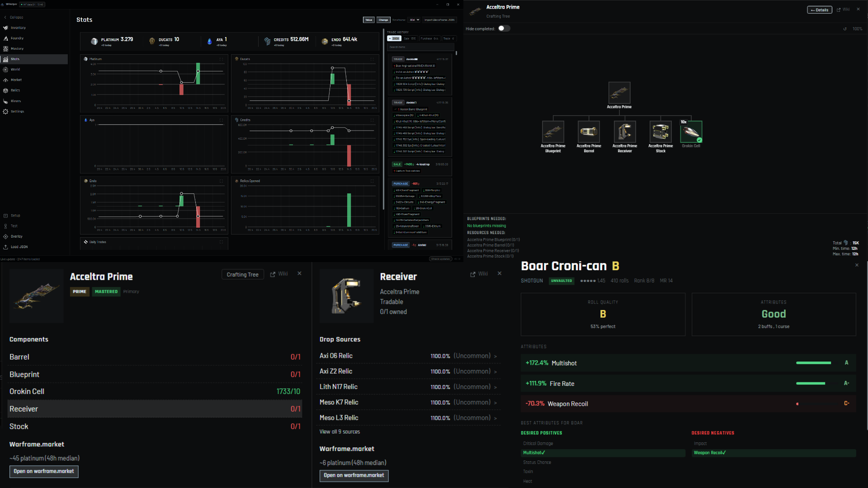This screenshot has width=868, height=488.
Task: Click the Import AlecaFrame JSON button
Action: (439, 20)
